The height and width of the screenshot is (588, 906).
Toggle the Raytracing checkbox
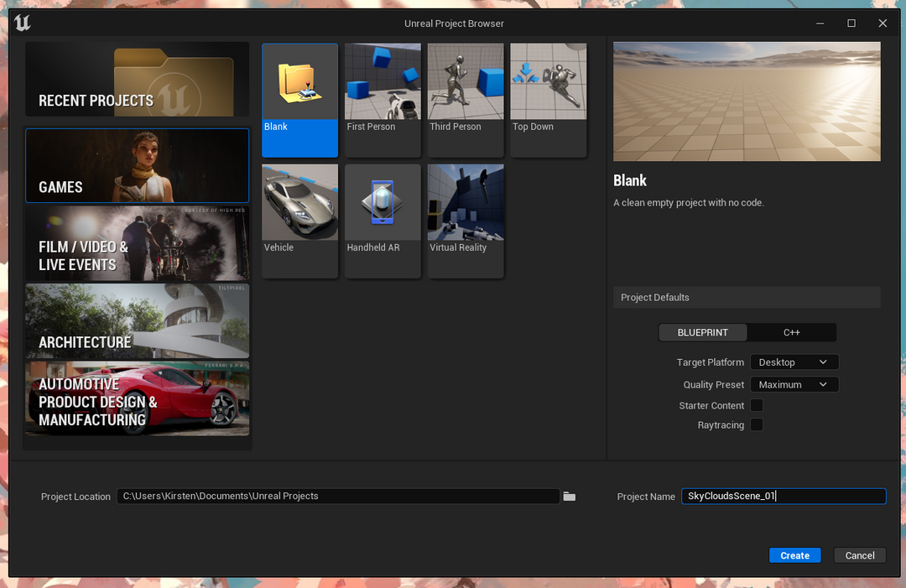[757, 425]
